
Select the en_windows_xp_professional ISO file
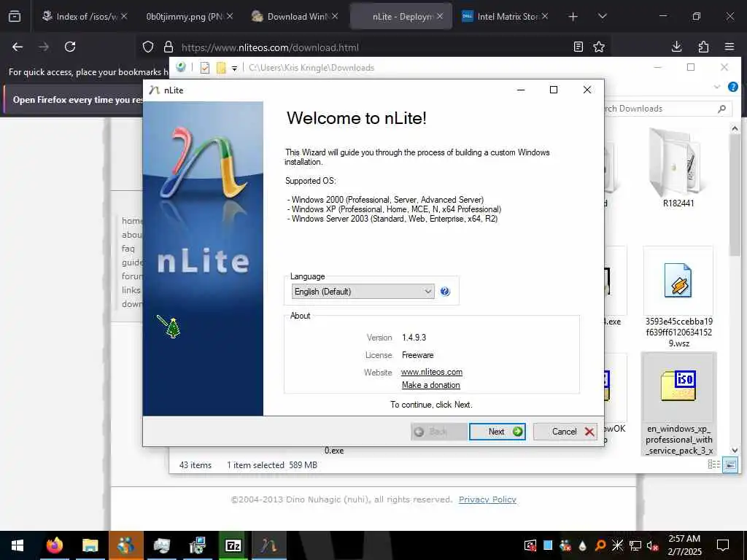(679, 404)
